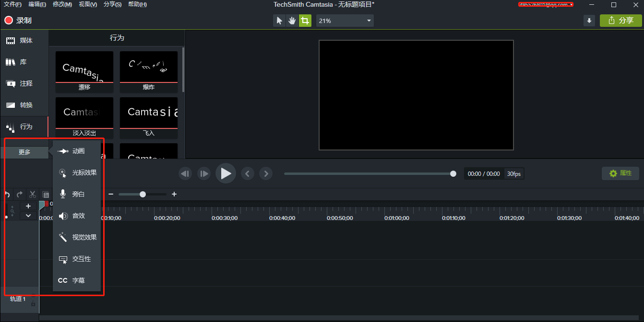Click the timeline zoom out minus icon
Viewport: 644px width, 322px height.
111,194
